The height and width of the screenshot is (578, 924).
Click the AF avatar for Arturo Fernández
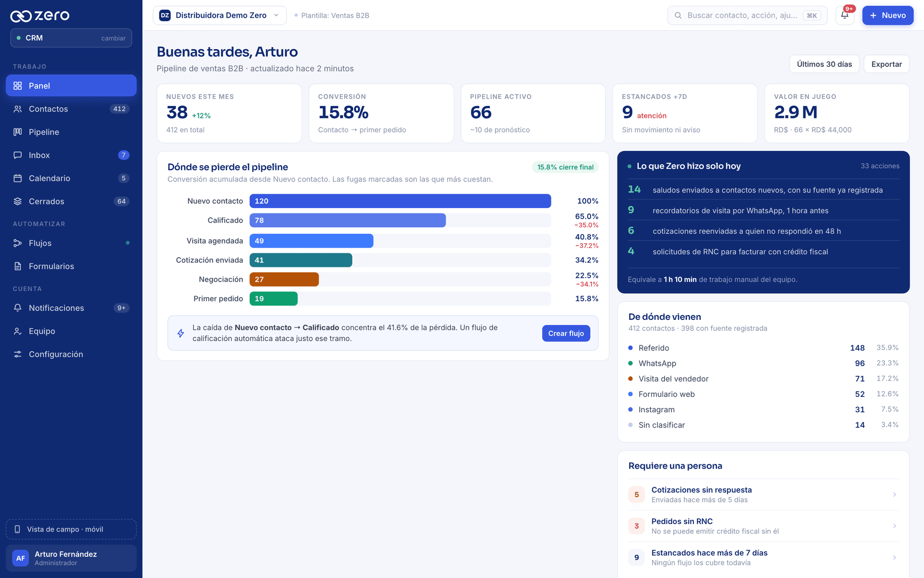coord(21,558)
